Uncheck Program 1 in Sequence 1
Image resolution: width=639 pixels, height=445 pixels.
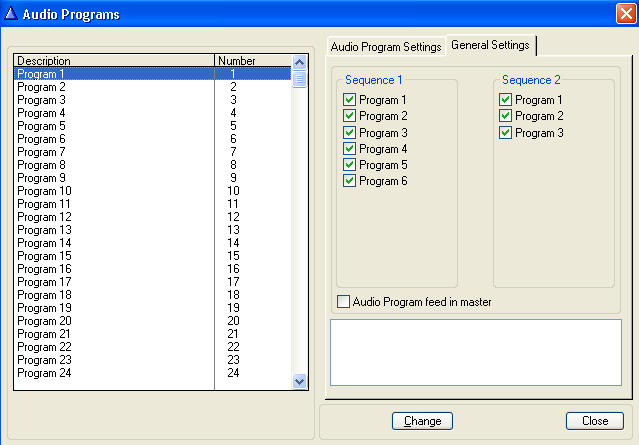click(349, 100)
